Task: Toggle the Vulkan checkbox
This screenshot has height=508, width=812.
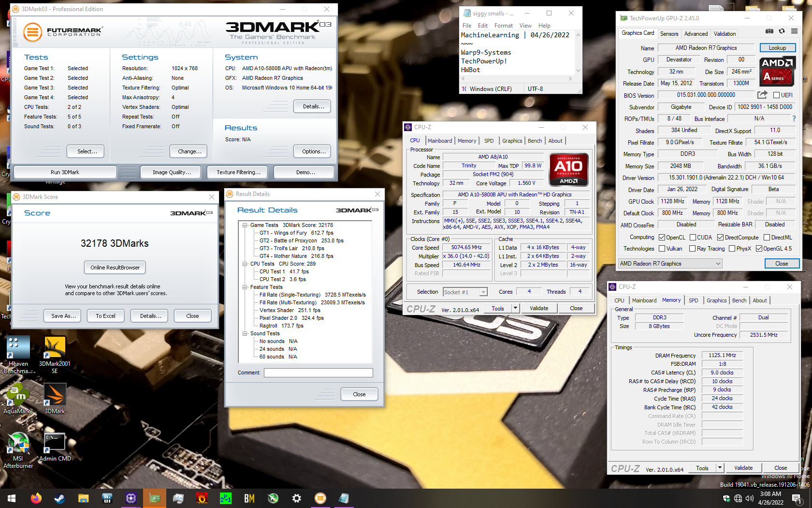Action: 662,249
